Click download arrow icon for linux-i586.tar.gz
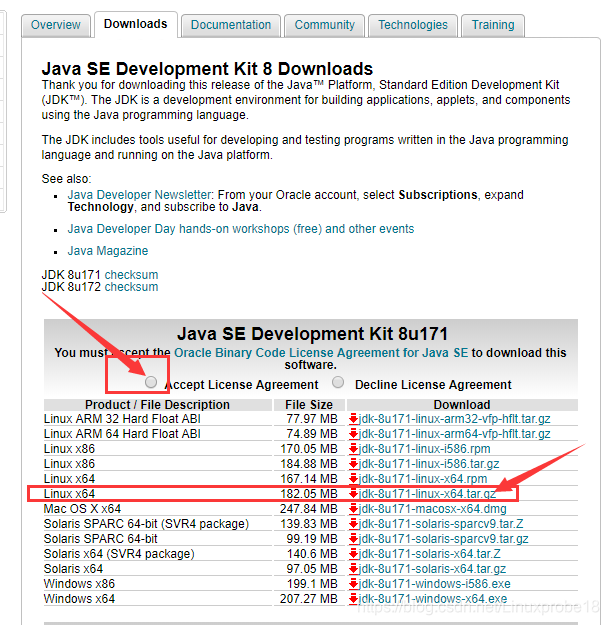The width and height of the screenshot is (609, 625). point(353,464)
